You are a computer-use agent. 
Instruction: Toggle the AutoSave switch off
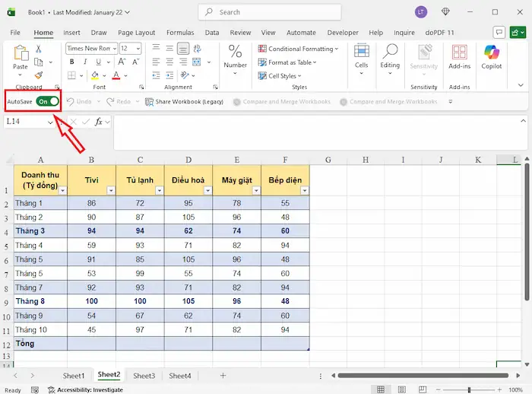[x=48, y=101]
